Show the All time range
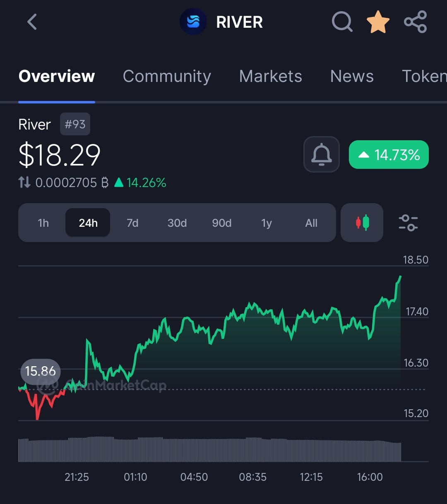 [x=311, y=223]
